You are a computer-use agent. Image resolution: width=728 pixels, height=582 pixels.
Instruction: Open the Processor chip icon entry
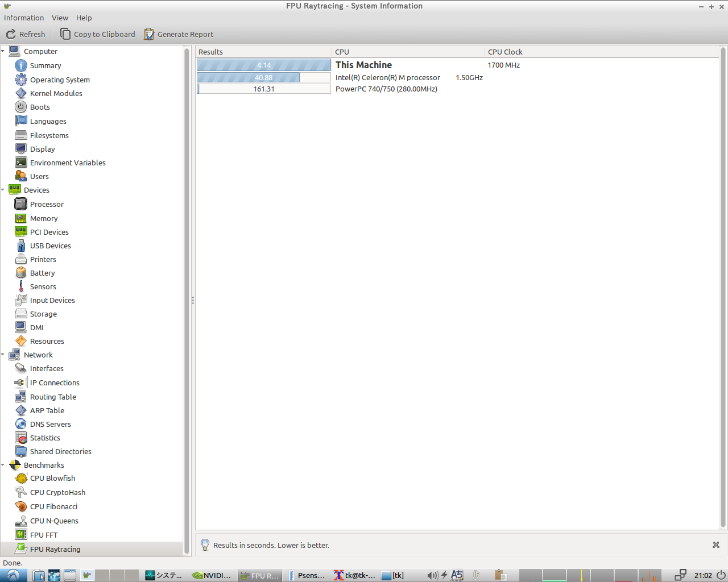tap(21, 204)
